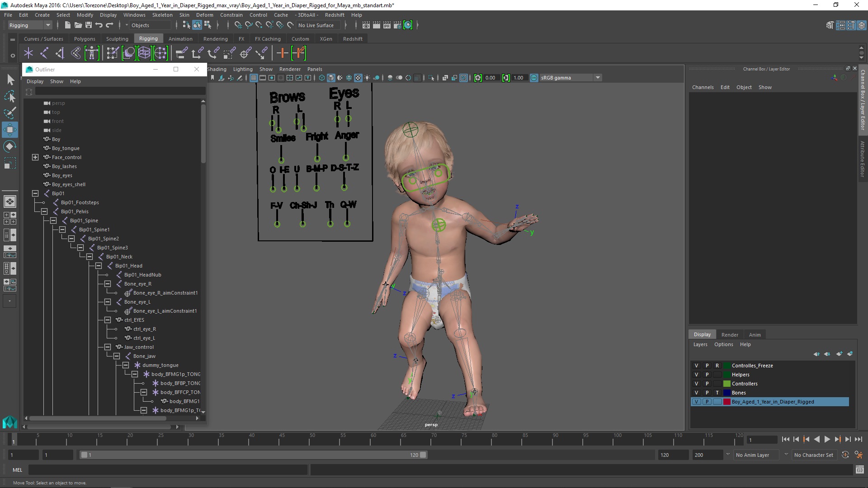The image size is (868, 488).
Task: Open Channels menu in Channel Box
Action: point(703,87)
